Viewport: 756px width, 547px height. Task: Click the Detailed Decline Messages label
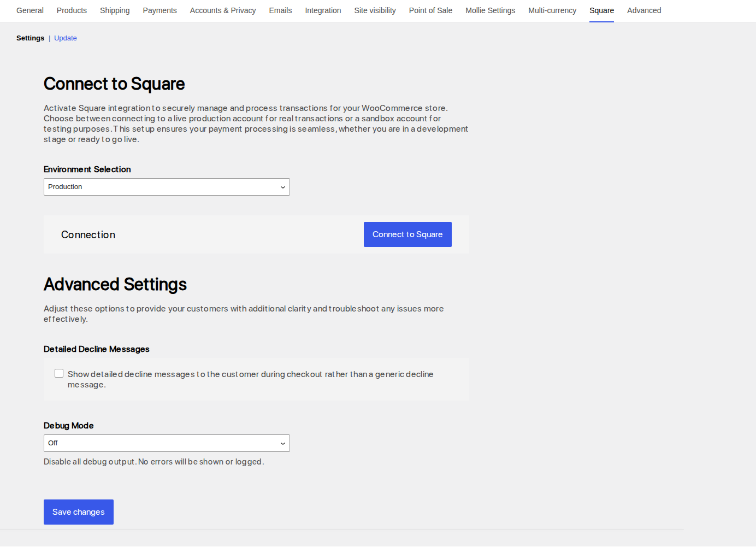[x=97, y=349]
